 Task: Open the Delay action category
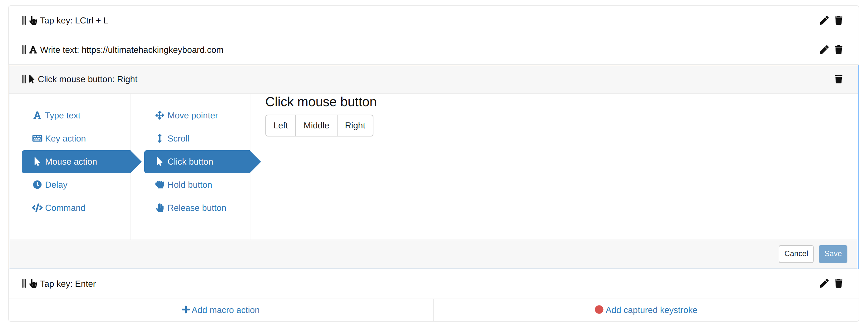point(56,184)
